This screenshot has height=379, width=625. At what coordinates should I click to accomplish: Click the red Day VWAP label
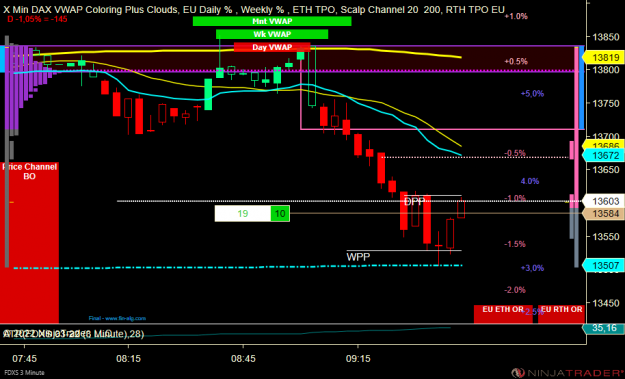click(272, 47)
